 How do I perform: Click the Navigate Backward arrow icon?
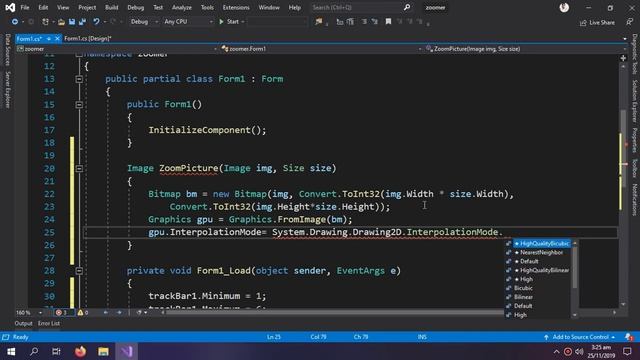15,22
